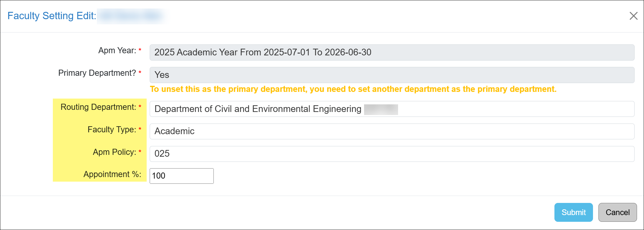Viewport: 644px width, 230px height.
Task: Close the Faculty Setting Edit dialog
Action: (x=633, y=16)
